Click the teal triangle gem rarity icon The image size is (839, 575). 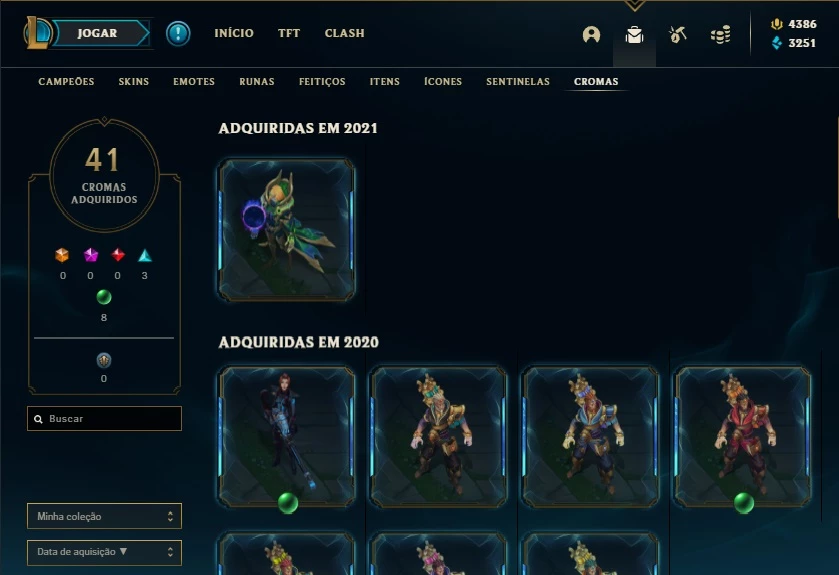[144, 255]
